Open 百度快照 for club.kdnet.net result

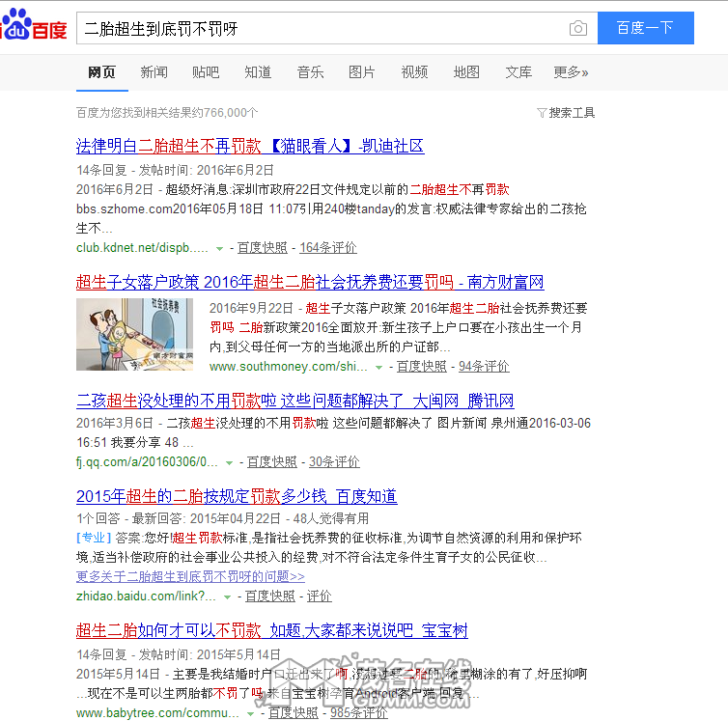tap(263, 248)
